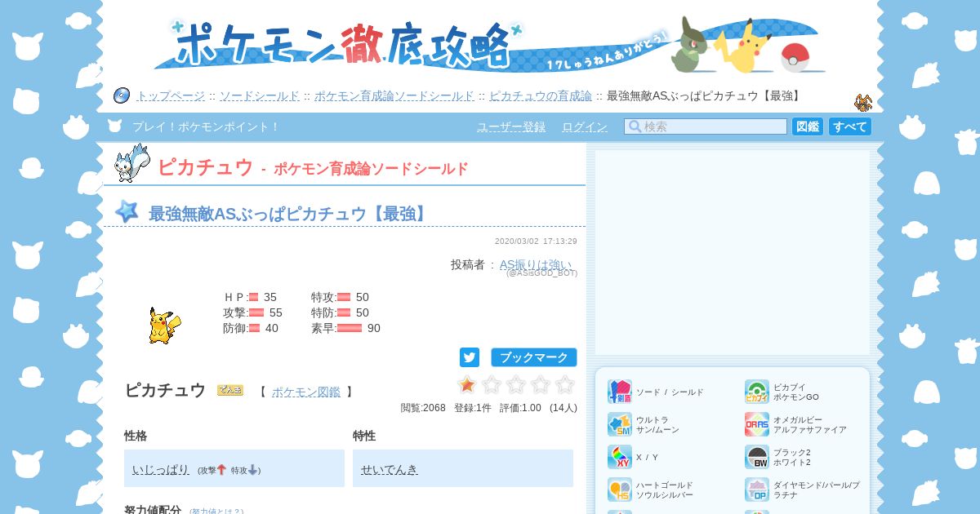Open author AS振りは強い profile link
Screen dimensions: 980x514
(x=536, y=264)
